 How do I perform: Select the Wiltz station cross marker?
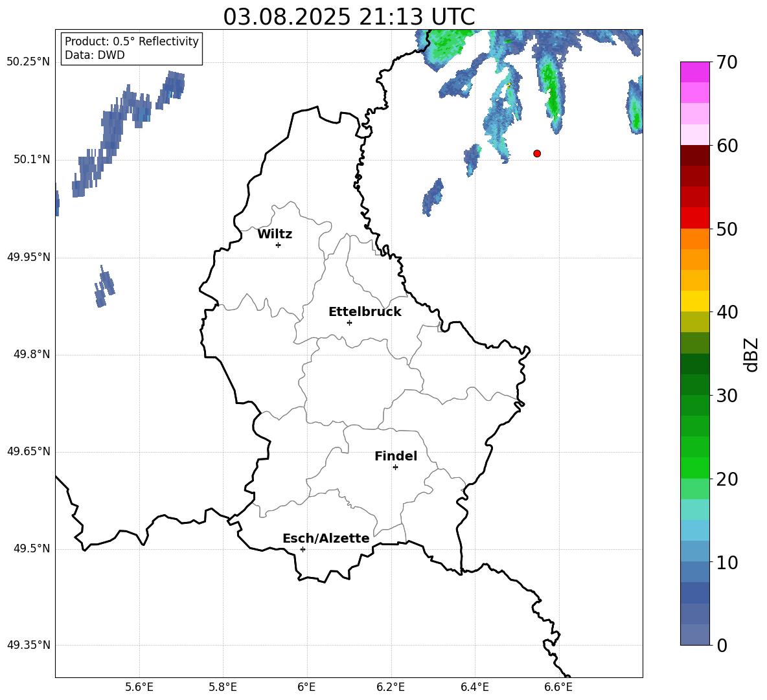tap(278, 245)
